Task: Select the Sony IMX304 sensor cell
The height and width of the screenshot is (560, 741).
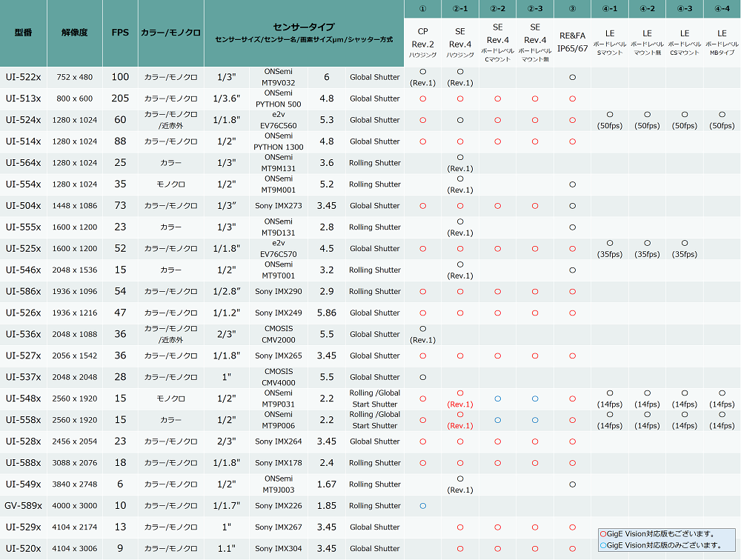Action: click(279, 548)
